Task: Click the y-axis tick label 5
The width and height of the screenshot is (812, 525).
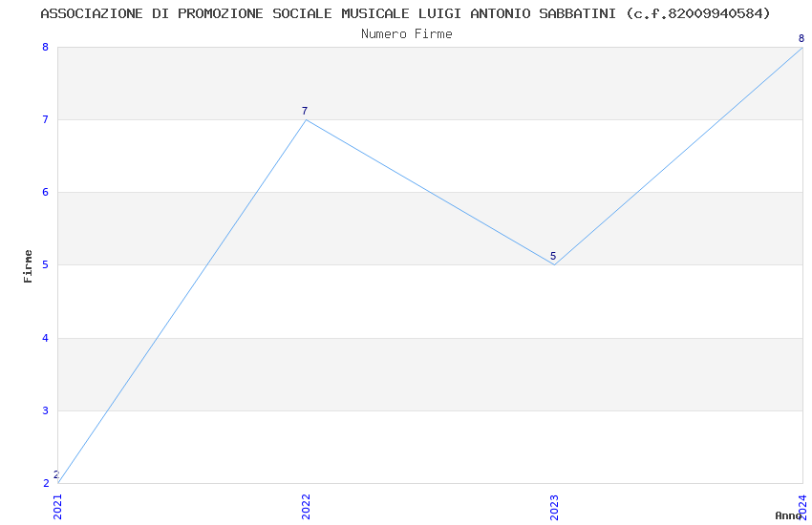Action: click(x=45, y=265)
